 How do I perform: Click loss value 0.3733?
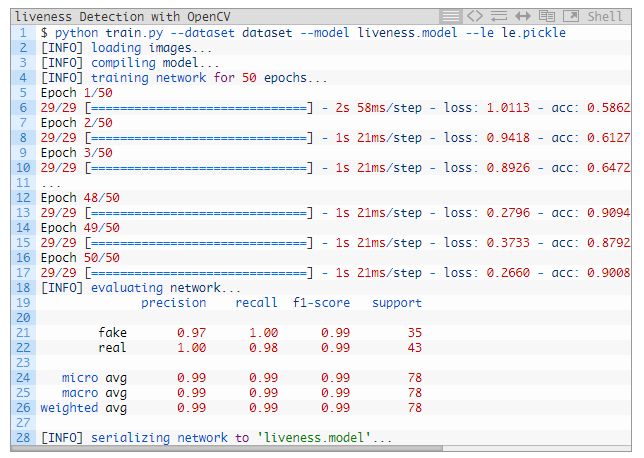[x=508, y=243]
